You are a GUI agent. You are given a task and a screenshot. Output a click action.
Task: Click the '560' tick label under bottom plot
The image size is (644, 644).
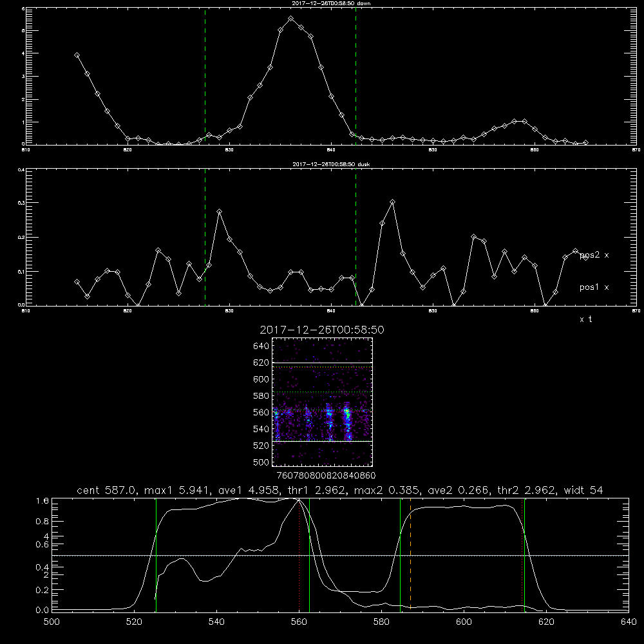click(x=299, y=622)
